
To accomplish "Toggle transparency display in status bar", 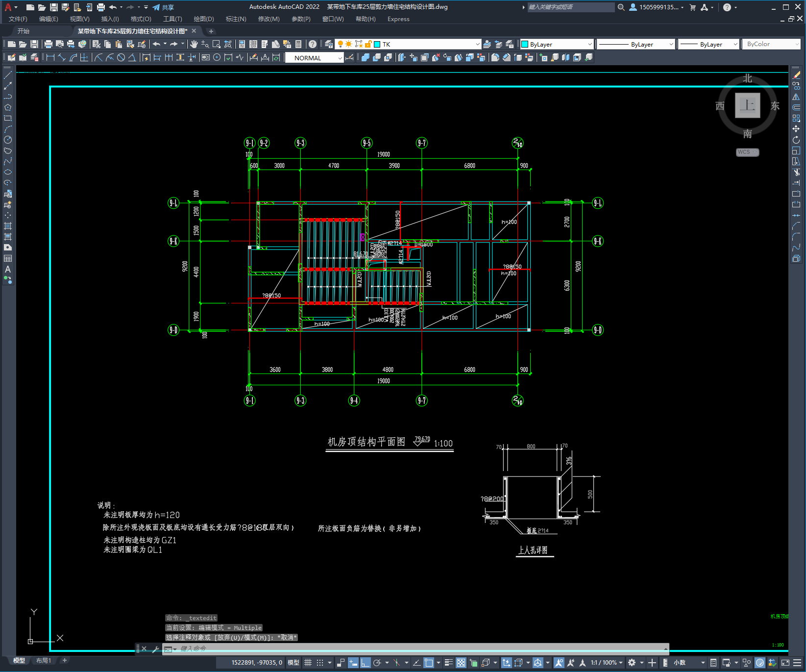I will [x=461, y=663].
